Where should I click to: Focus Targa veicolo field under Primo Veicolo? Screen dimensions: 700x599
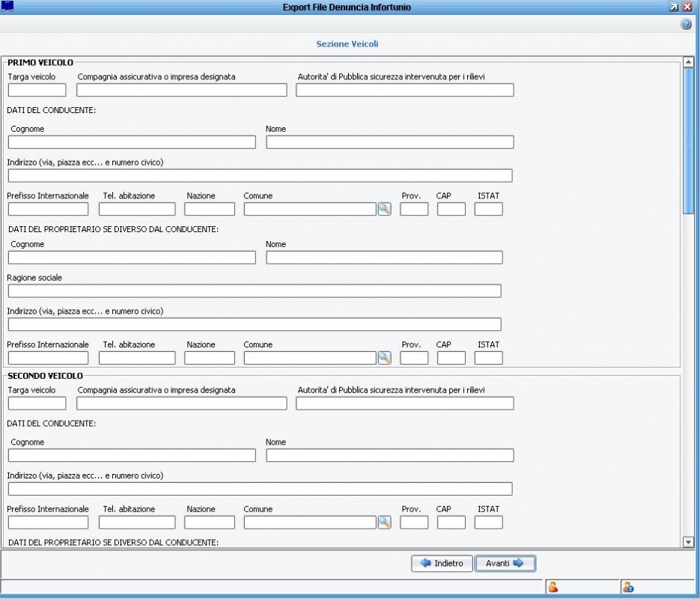[37, 91]
